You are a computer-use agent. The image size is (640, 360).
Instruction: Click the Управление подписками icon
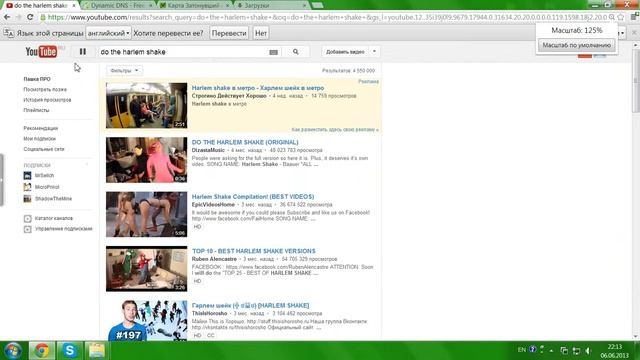27,229
